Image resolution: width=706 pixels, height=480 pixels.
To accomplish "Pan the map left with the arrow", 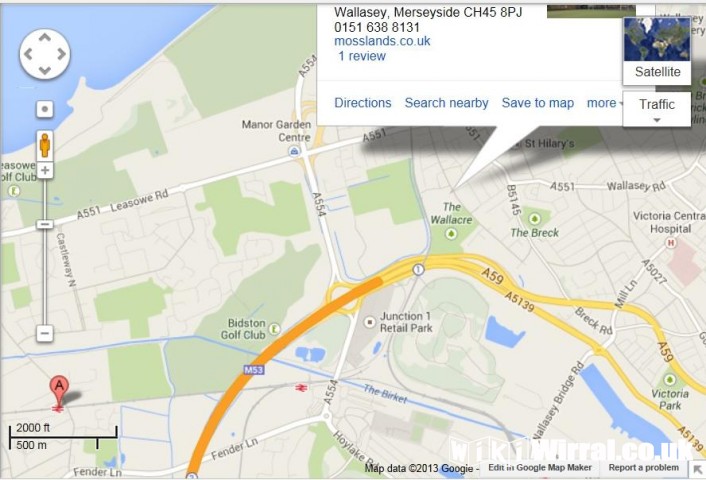I will click(x=28, y=54).
